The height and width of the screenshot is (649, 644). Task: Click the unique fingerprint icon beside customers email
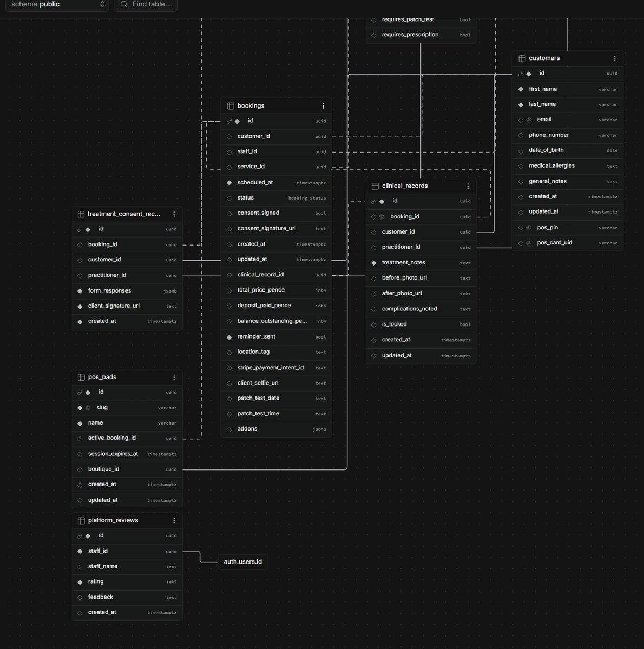click(529, 120)
